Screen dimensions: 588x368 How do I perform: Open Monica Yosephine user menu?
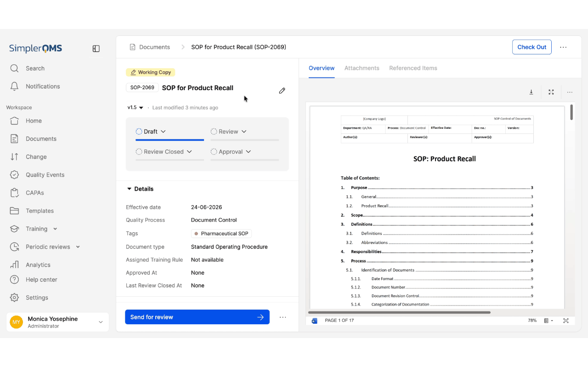58,322
